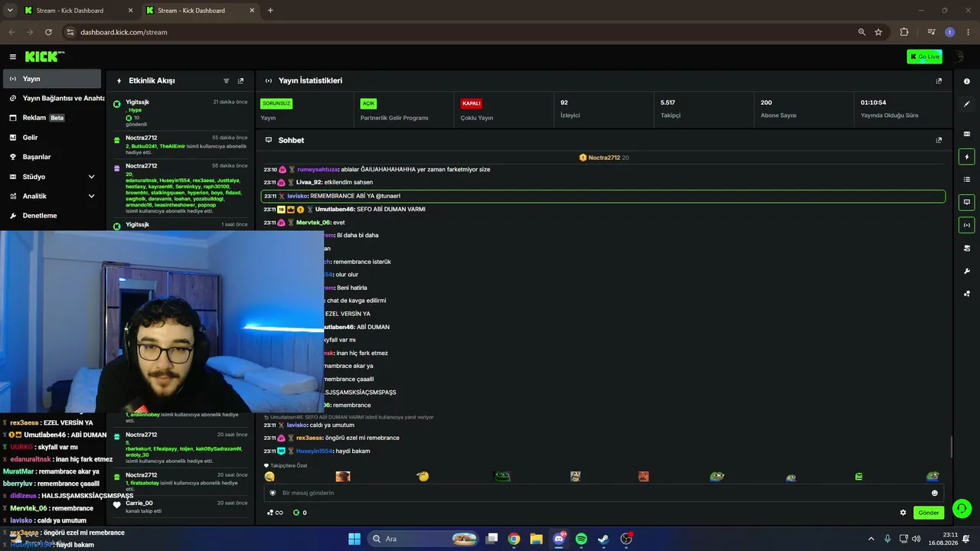The height and width of the screenshot is (551, 980).
Task: Switch to the first Stream - Kick Dashboard tab
Action: click(x=79, y=11)
